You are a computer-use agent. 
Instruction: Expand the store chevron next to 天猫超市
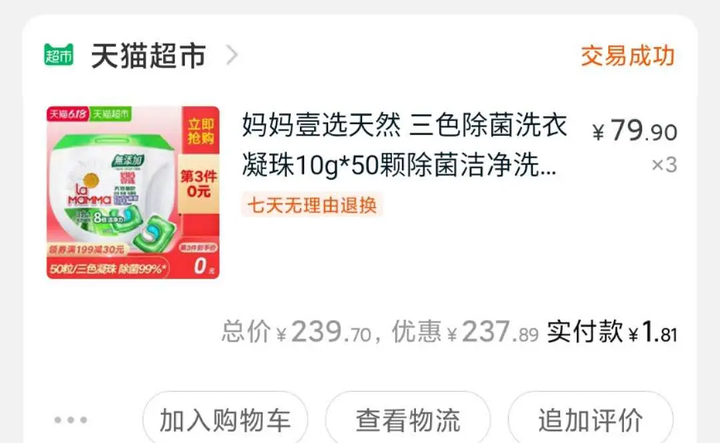click(232, 56)
